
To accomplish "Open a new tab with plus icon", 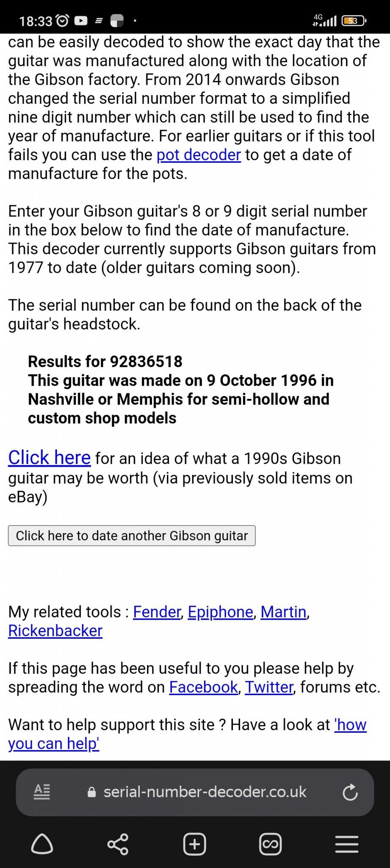I will tap(194, 844).
